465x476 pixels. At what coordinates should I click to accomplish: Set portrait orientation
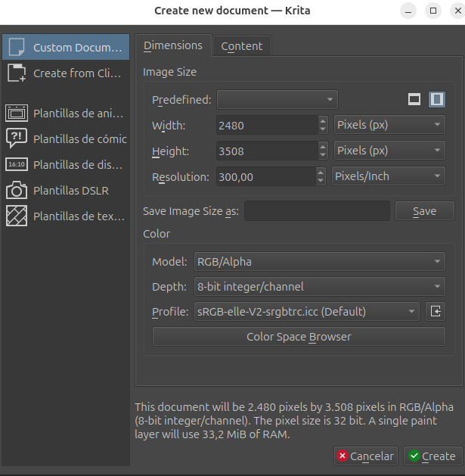[437, 99]
